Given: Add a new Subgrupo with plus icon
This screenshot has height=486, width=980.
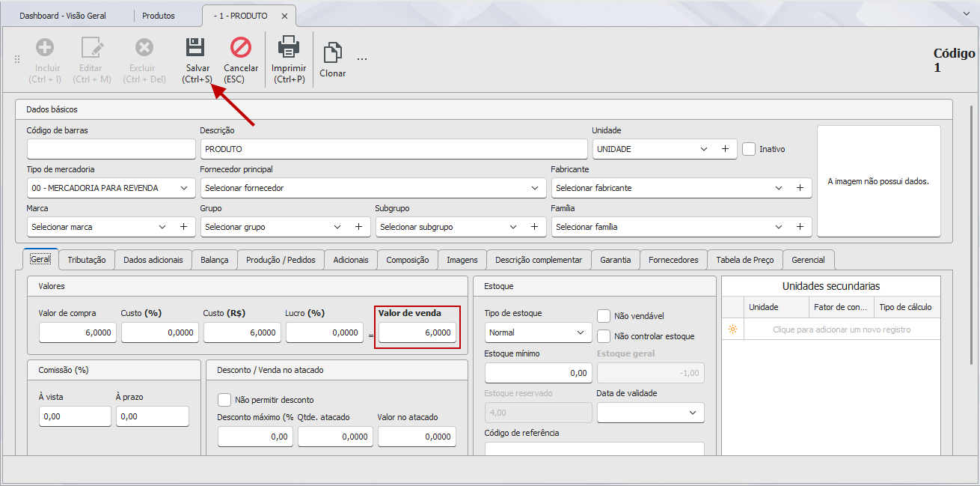Looking at the screenshot, I should [x=534, y=227].
